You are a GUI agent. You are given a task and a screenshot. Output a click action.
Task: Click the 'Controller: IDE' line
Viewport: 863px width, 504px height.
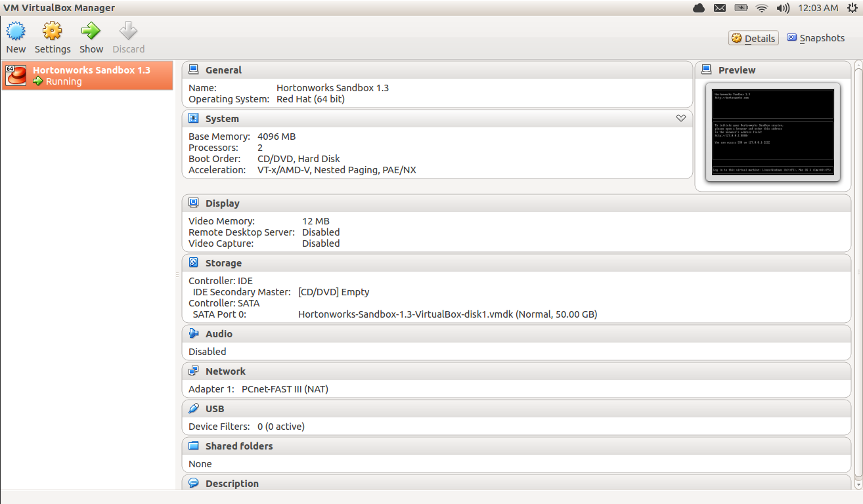tap(221, 281)
